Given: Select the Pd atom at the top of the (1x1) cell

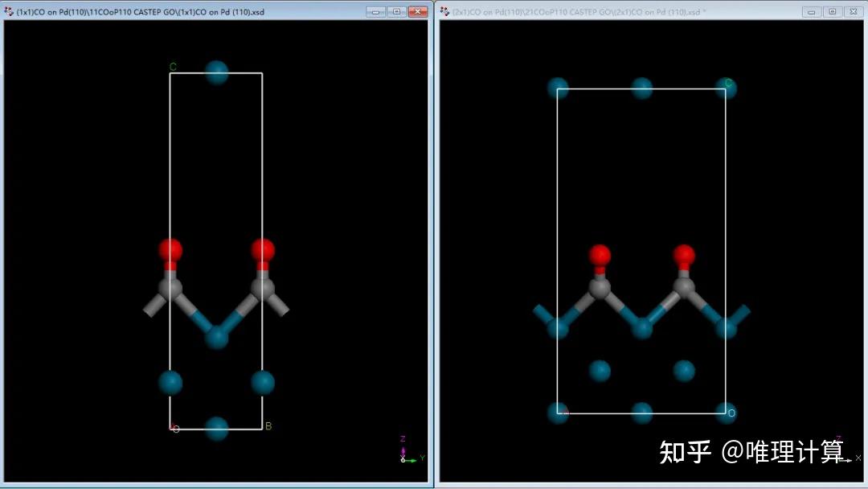Looking at the screenshot, I should (217, 72).
